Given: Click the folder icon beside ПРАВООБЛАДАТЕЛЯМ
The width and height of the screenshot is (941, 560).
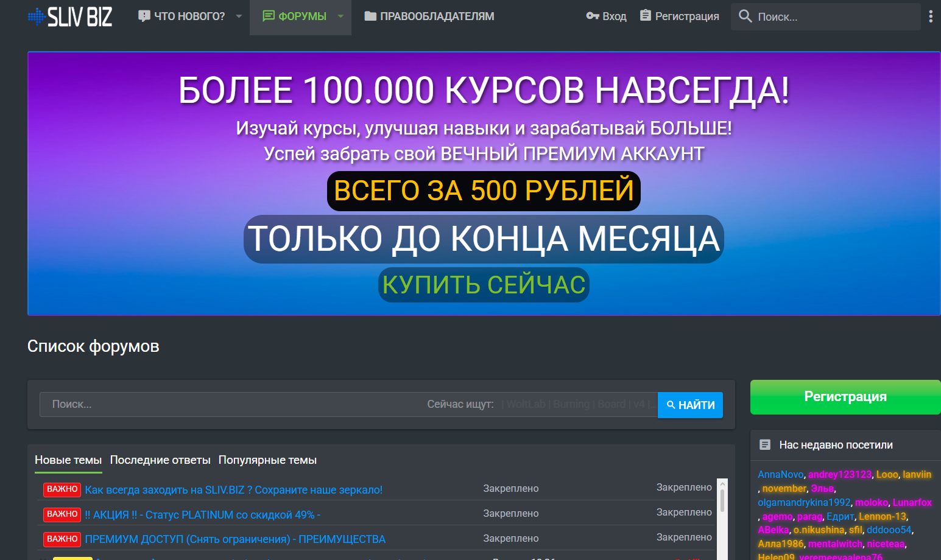Looking at the screenshot, I should (370, 16).
